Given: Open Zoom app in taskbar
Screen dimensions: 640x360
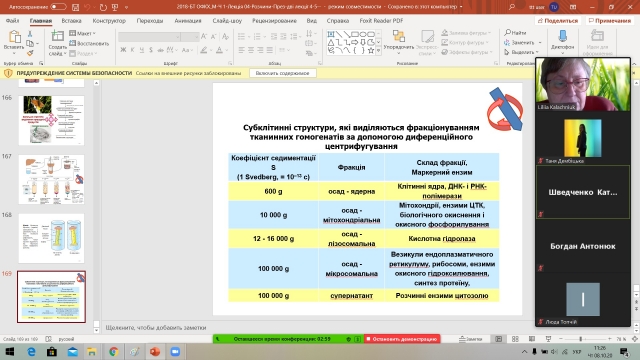Looking at the screenshot, I should 175,351.
